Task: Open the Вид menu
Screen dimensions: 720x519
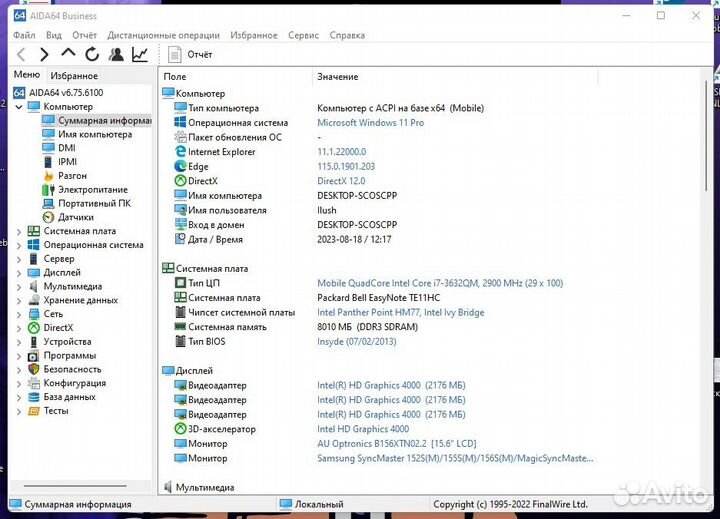Action: (x=54, y=35)
